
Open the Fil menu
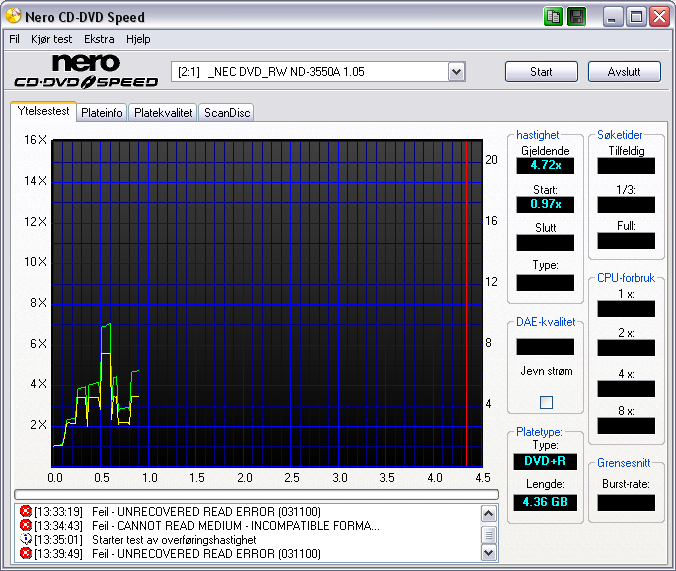[14, 39]
